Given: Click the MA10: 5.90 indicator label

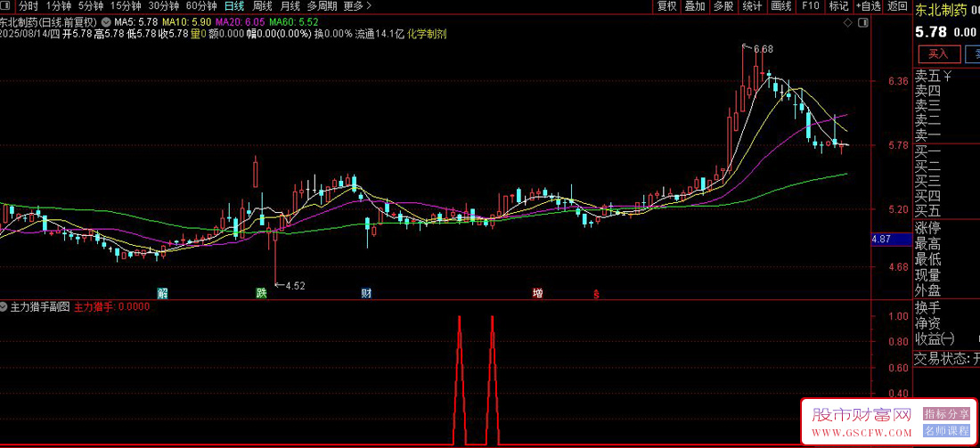Looking at the screenshot, I should (187, 23).
